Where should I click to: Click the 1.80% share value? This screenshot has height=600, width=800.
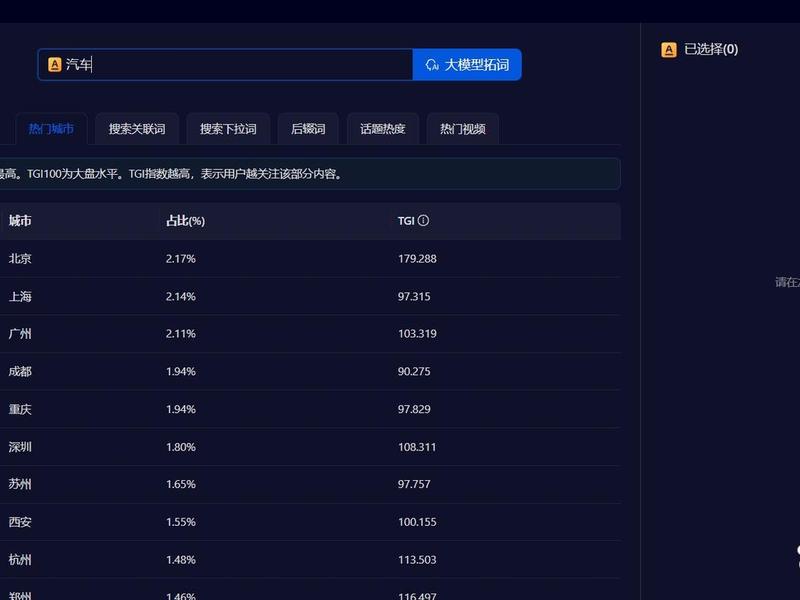click(x=181, y=447)
